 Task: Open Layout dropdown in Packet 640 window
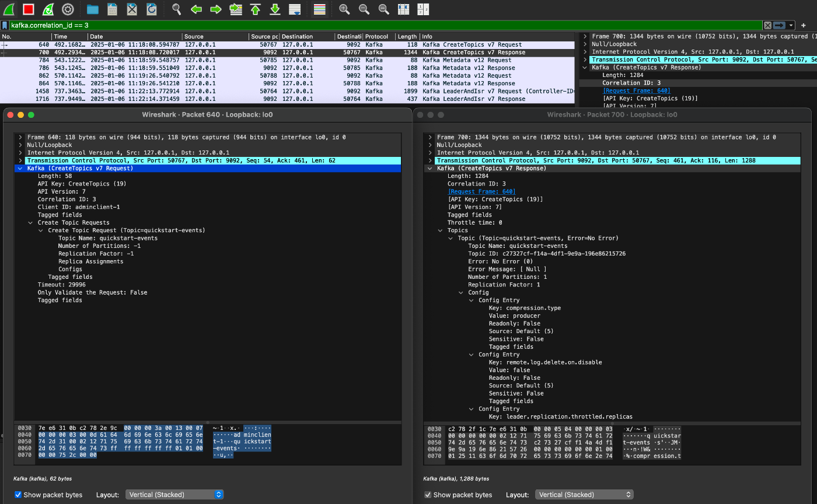[174, 495]
